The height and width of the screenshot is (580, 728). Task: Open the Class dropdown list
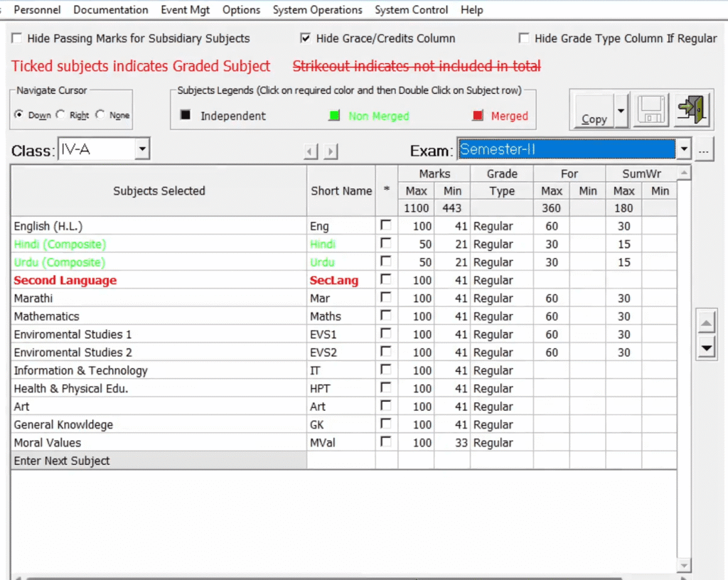(x=142, y=149)
